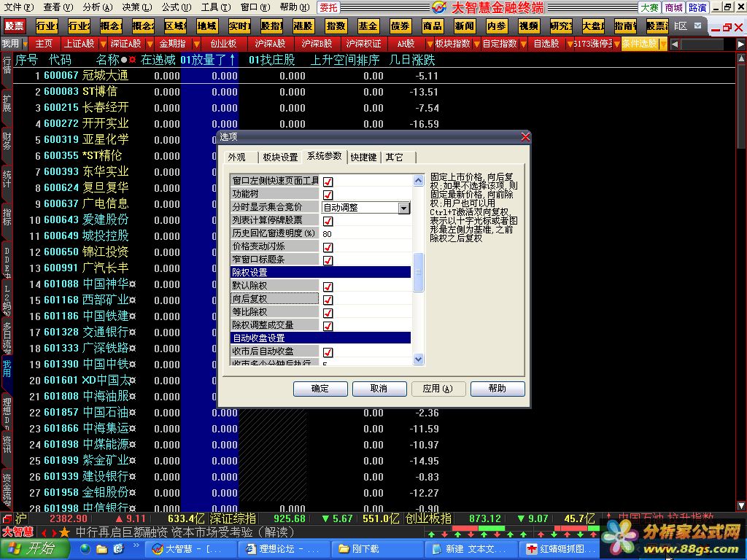Open the 基金 toolbar button
The image size is (747, 560).
[x=368, y=26]
